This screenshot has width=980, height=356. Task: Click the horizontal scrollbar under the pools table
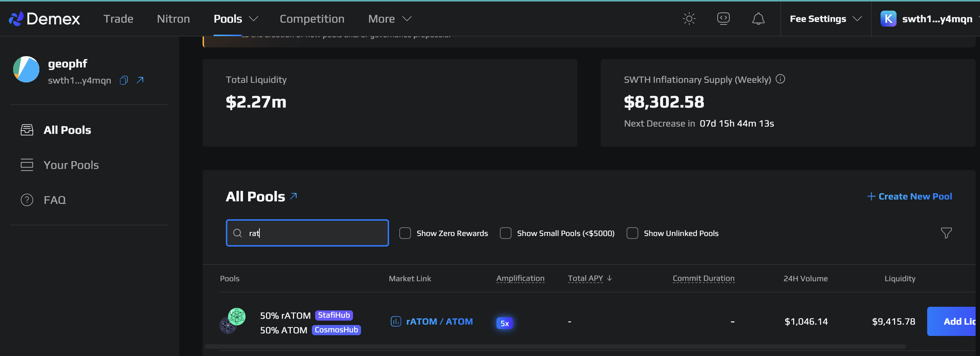tap(555, 347)
